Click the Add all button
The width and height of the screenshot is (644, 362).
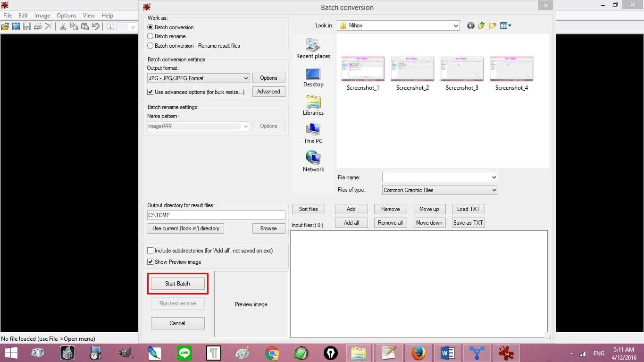(x=351, y=223)
